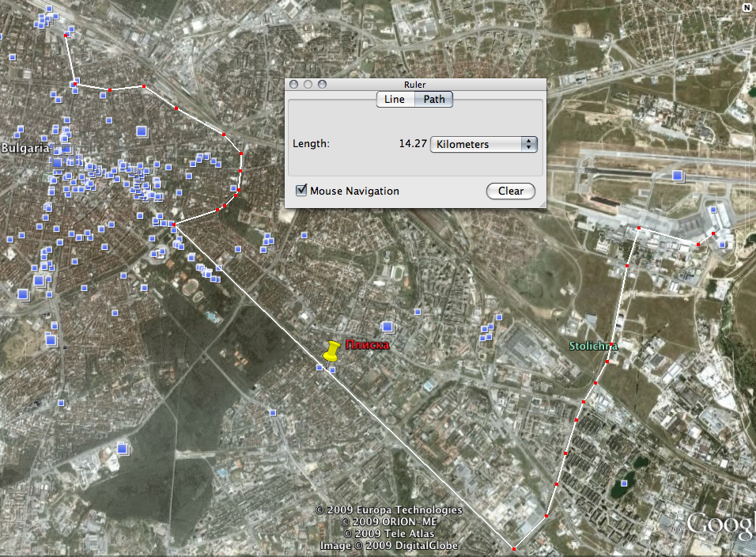
Task: Click the Stolichna map label
Action: pyautogui.click(x=593, y=346)
